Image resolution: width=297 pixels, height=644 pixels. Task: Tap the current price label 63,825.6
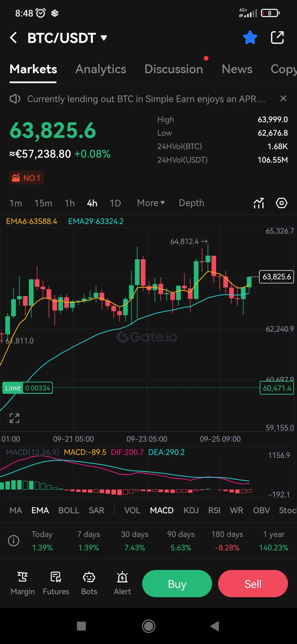point(277,277)
